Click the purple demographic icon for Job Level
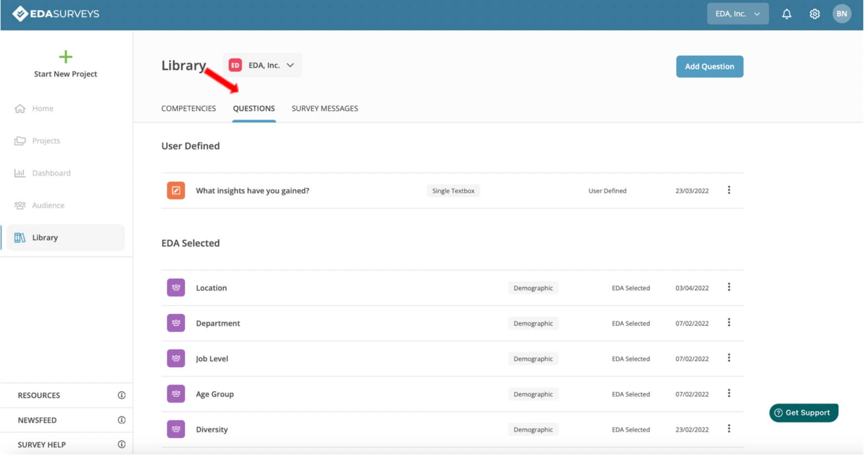The height and width of the screenshot is (456, 868). (176, 359)
